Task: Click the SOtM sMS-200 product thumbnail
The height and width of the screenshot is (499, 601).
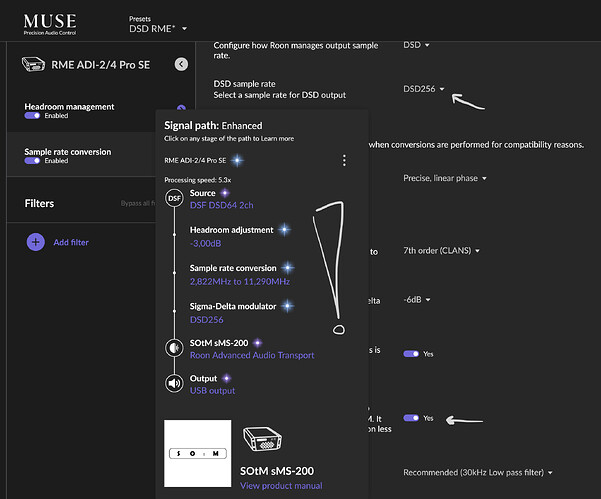Action: 197,454
